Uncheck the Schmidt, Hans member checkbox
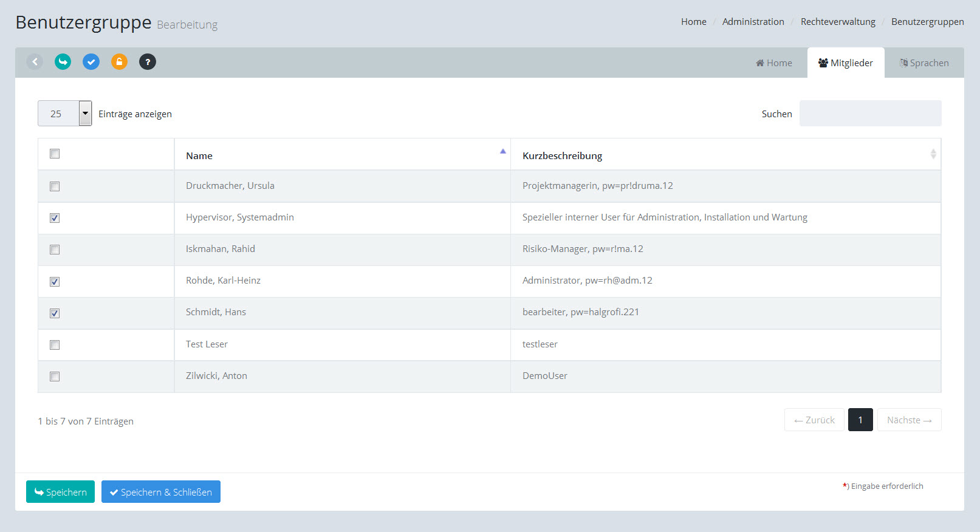This screenshot has height=532, width=980. 55,313
